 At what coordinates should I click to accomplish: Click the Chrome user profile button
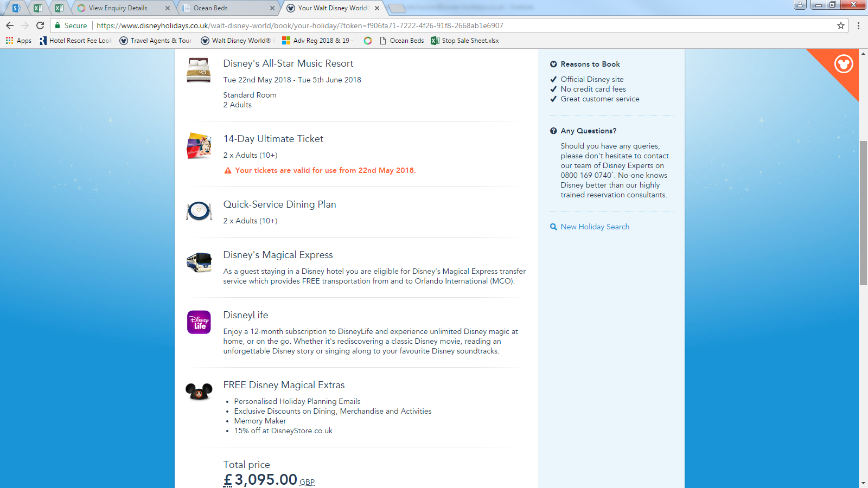point(800,4)
